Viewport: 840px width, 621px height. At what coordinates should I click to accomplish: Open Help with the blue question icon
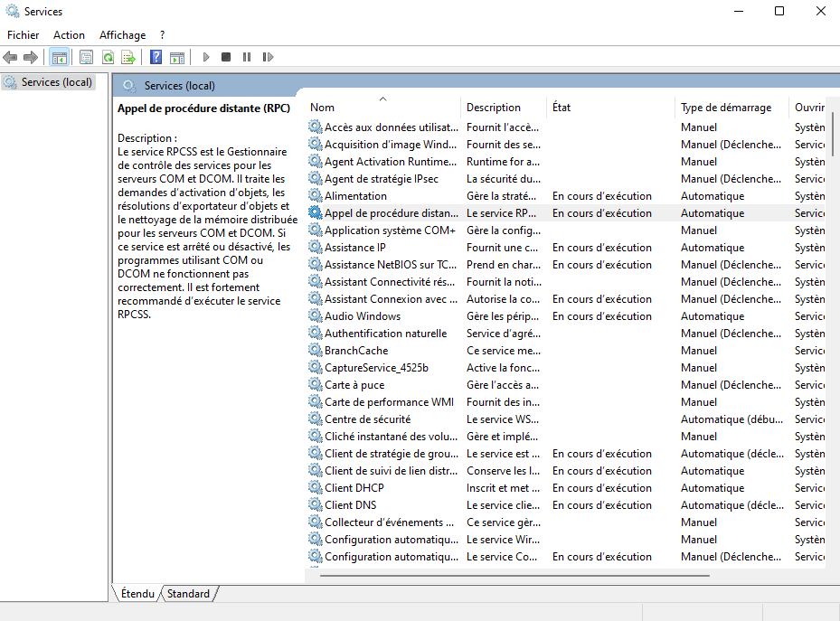[156, 57]
